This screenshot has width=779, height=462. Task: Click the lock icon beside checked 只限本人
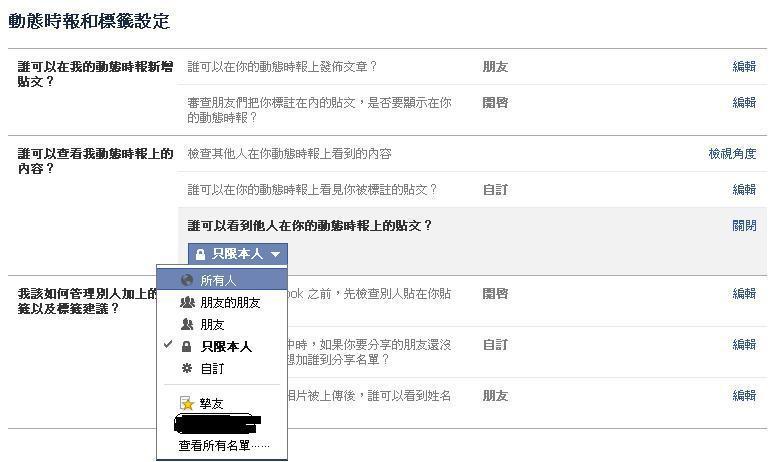pos(186,347)
